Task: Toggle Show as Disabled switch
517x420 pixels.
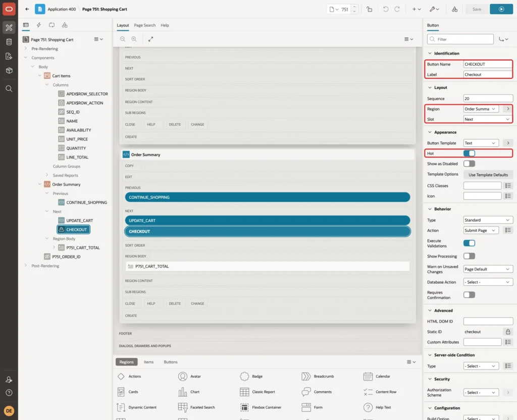Action: coord(469,164)
